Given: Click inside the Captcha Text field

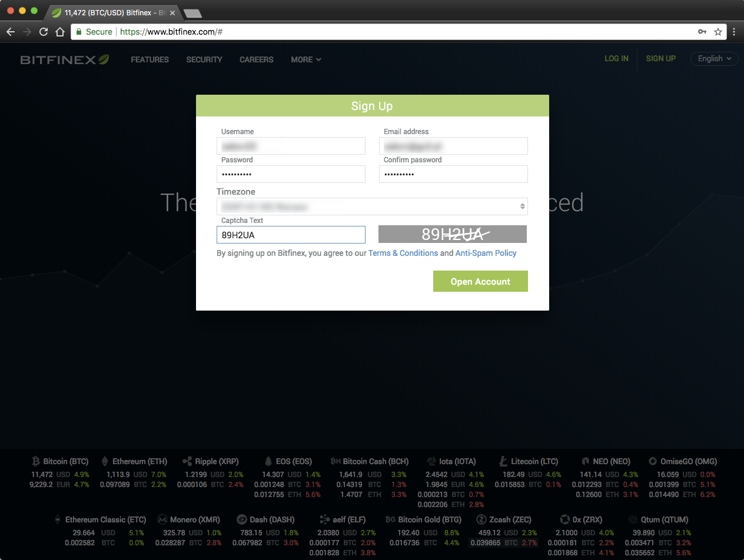Looking at the screenshot, I should 291,234.
